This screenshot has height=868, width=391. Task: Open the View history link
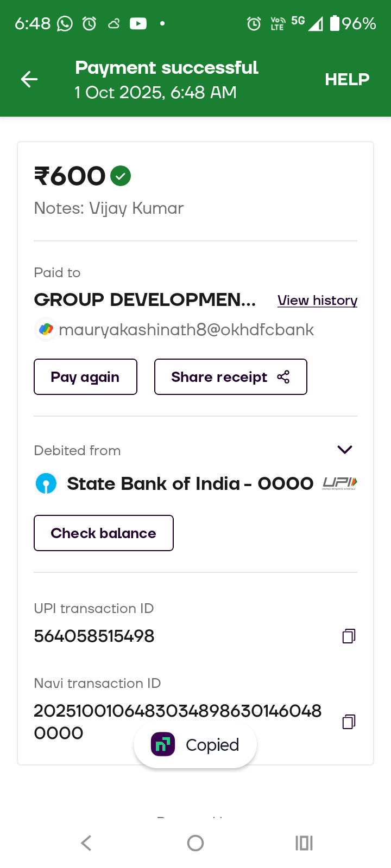tap(317, 301)
